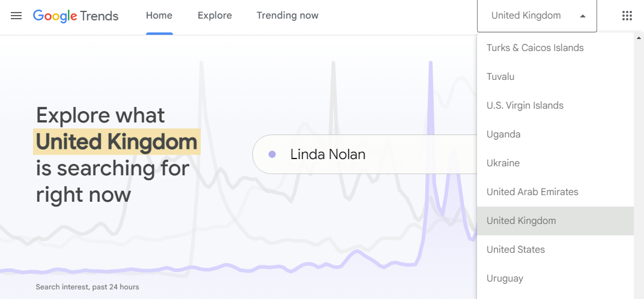Image resolution: width=644 pixels, height=299 pixels.
Task: Open the Google apps grid
Action: click(x=627, y=16)
